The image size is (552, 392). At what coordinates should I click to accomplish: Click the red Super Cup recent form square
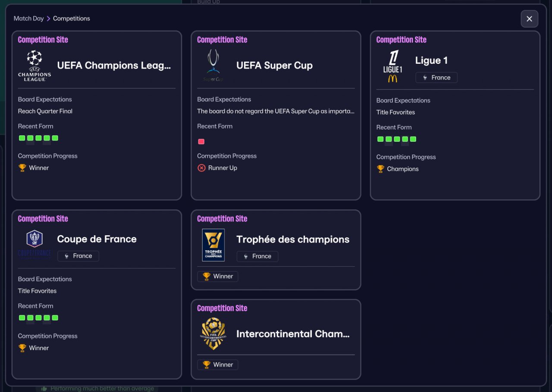click(x=201, y=142)
